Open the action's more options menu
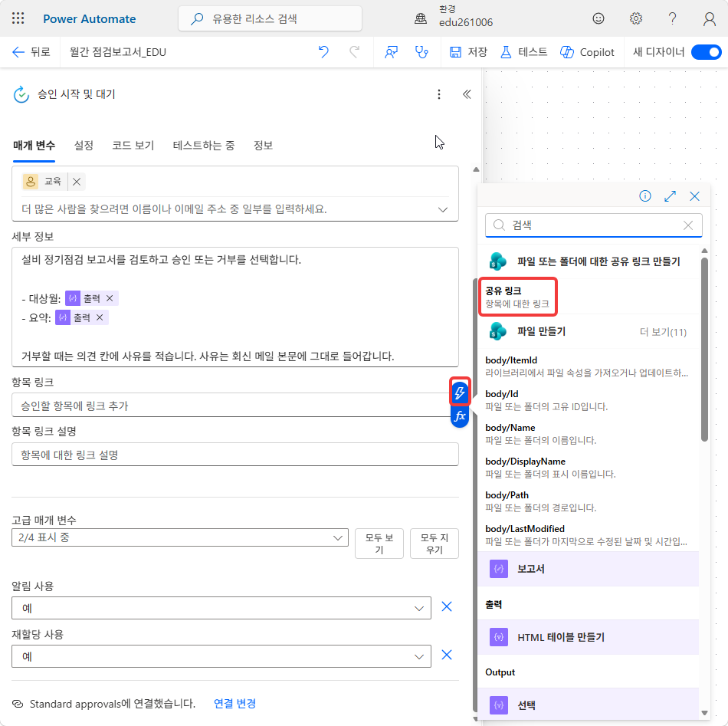This screenshot has height=726, width=728. (439, 94)
